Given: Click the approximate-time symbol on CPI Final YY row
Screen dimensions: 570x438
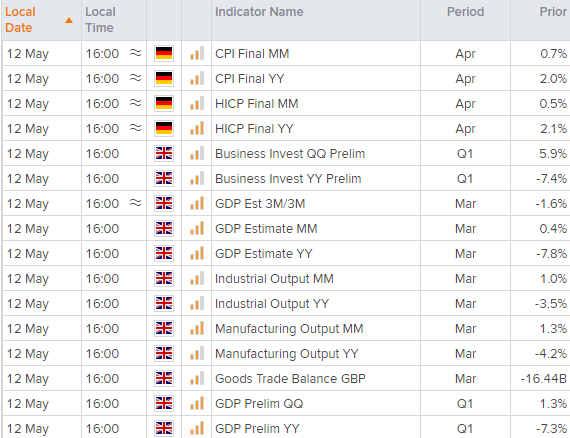Looking at the screenshot, I should tap(136, 78).
